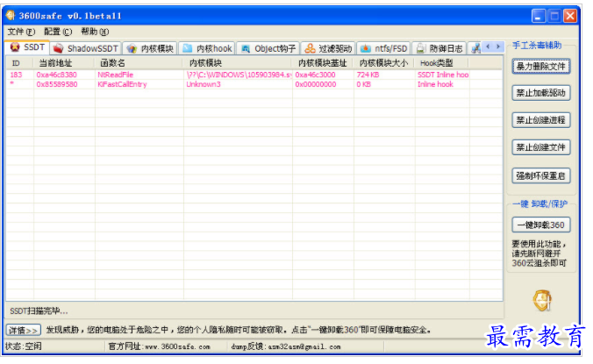
Task: Click the SSDT扫描完毕 status text
Action: point(39,311)
